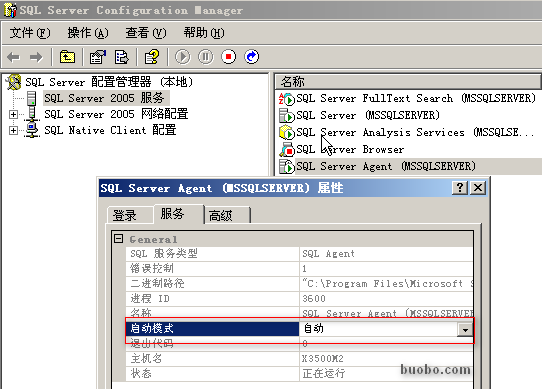Screen dimensions: 542x389
Task: Select SQL Server 2005 网络配置 label
Action: point(116,114)
